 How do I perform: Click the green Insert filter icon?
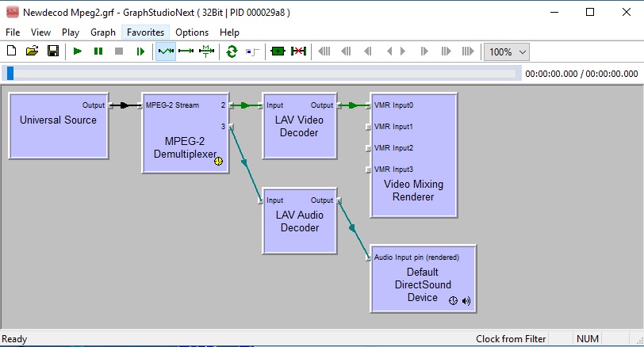(x=278, y=51)
